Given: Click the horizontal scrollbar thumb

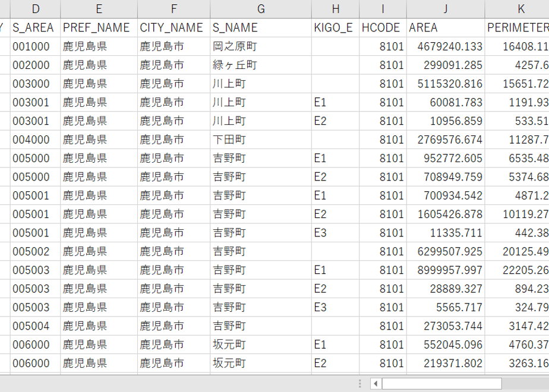Looking at the screenshot, I should point(442,384).
